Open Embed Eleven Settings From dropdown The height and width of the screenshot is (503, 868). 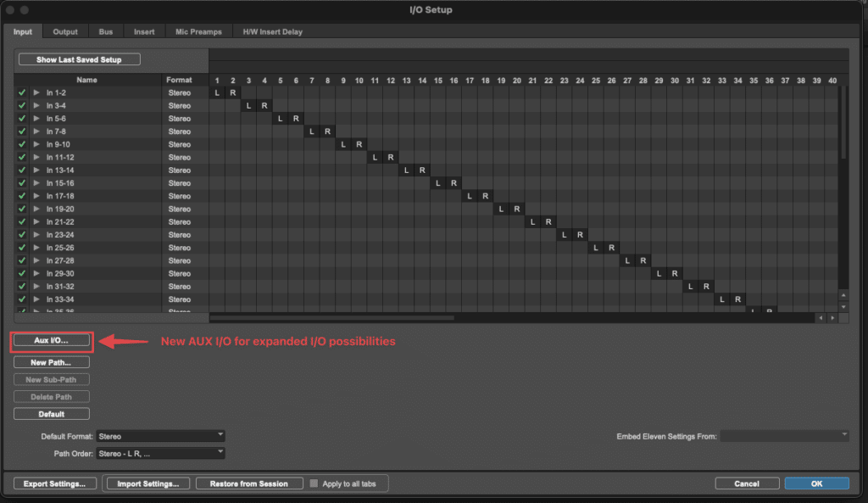pyautogui.click(x=785, y=436)
